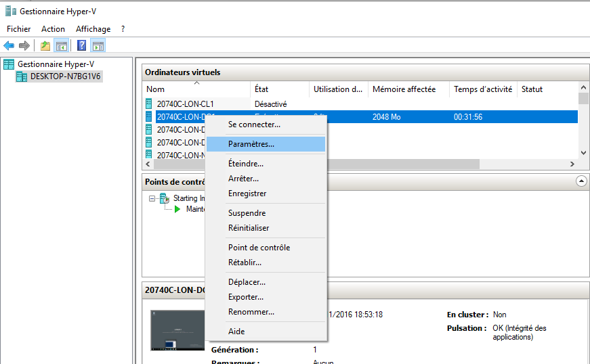Viewport: 590px width, 364px height.
Task: Choose Éteindre... in context menu
Action: click(266, 164)
